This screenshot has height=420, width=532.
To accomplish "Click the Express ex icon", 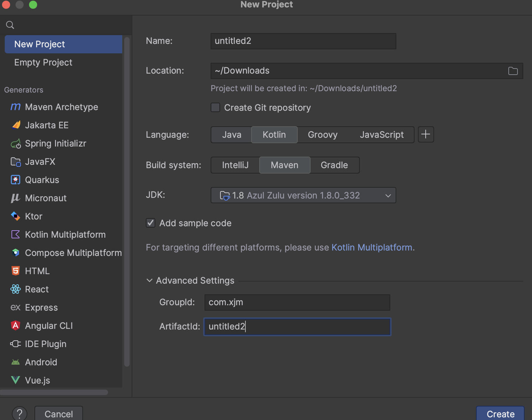I will click(16, 308).
